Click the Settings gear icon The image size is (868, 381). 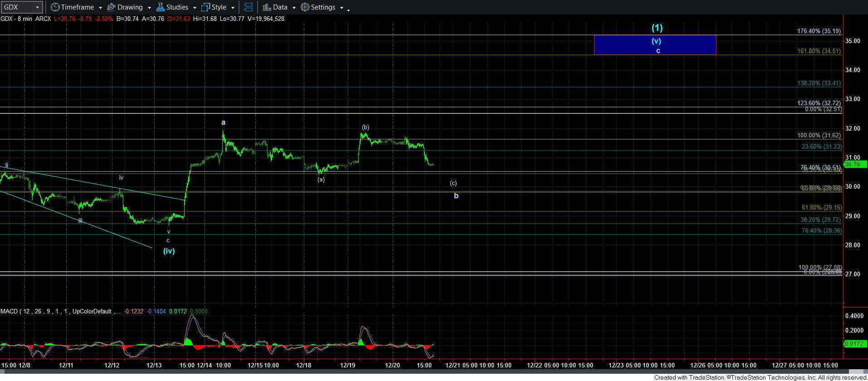[x=305, y=7]
